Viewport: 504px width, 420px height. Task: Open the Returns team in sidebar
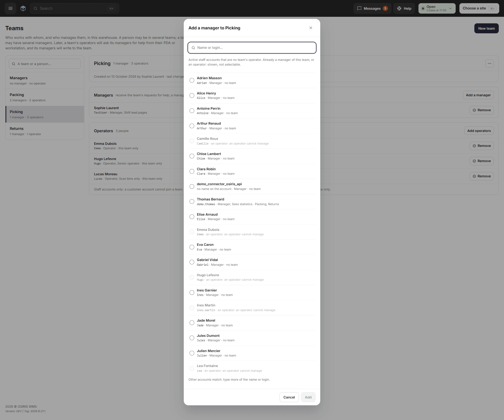pyautogui.click(x=45, y=131)
